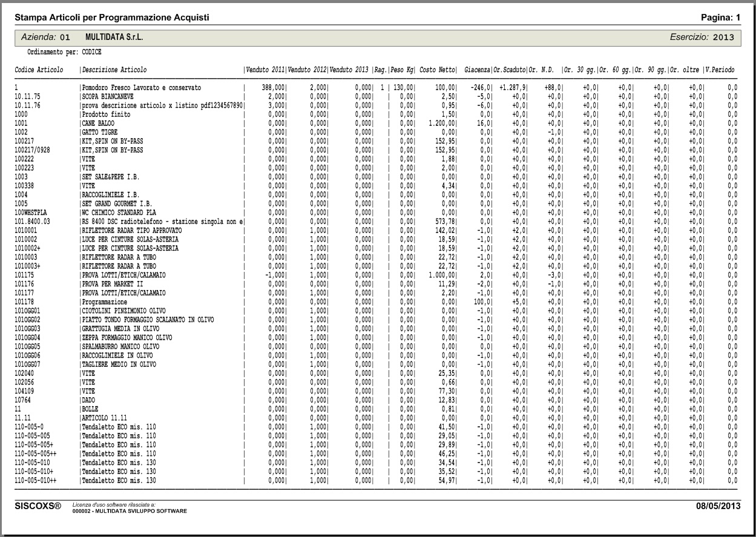The width and height of the screenshot is (756, 537).
Task: Select article code '1010002+'
Action: pos(28,248)
